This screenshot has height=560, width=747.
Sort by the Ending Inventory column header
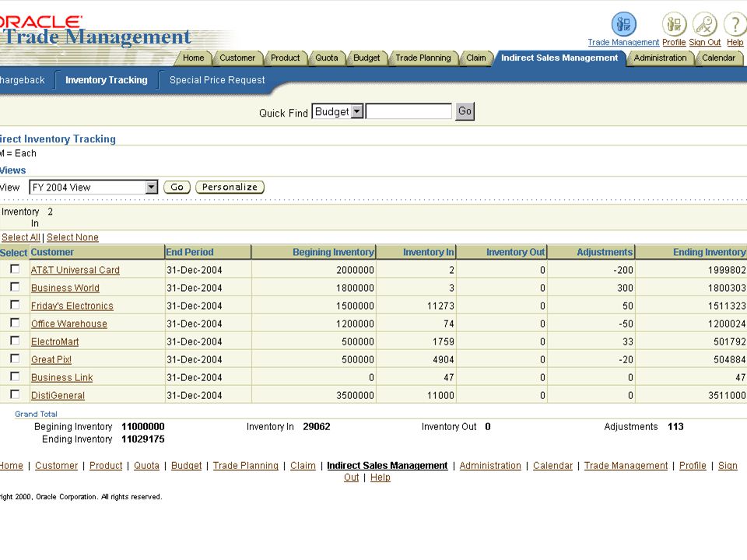click(x=710, y=252)
